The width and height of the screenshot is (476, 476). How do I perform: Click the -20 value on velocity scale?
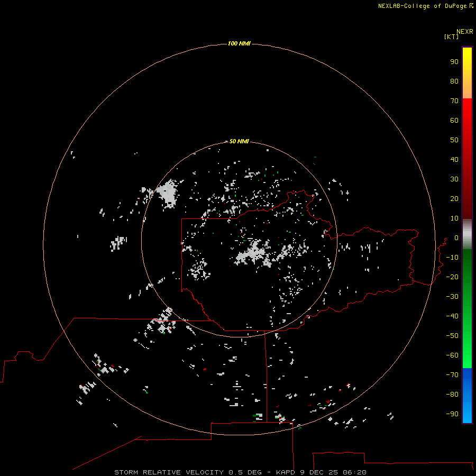click(452, 277)
